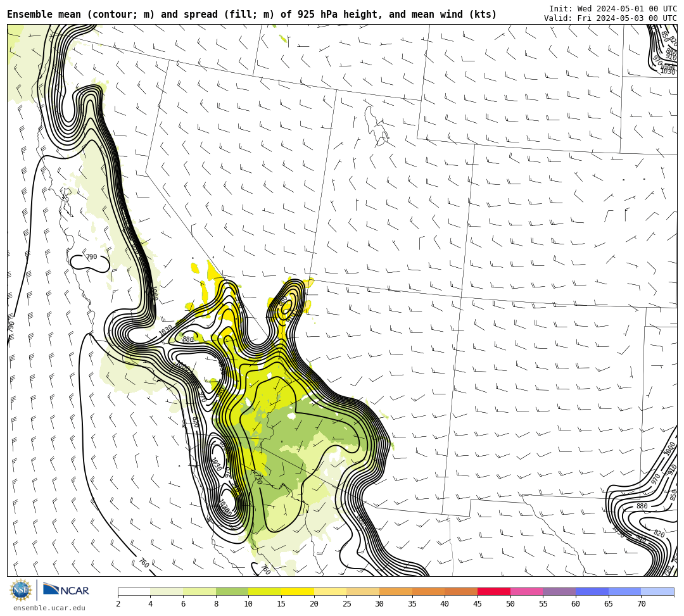This screenshot has height=616, width=684.
Task: Pick the yellow-green 10–15 colorbar swatch
Action: (x=265, y=591)
